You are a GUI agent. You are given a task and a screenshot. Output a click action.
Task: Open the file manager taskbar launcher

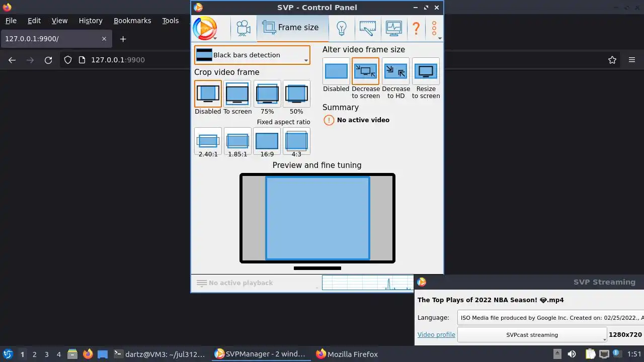(x=72, y=354)
